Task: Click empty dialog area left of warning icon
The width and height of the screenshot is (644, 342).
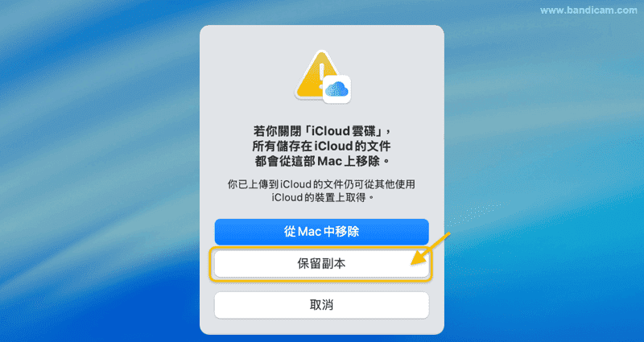Action: 246,76
